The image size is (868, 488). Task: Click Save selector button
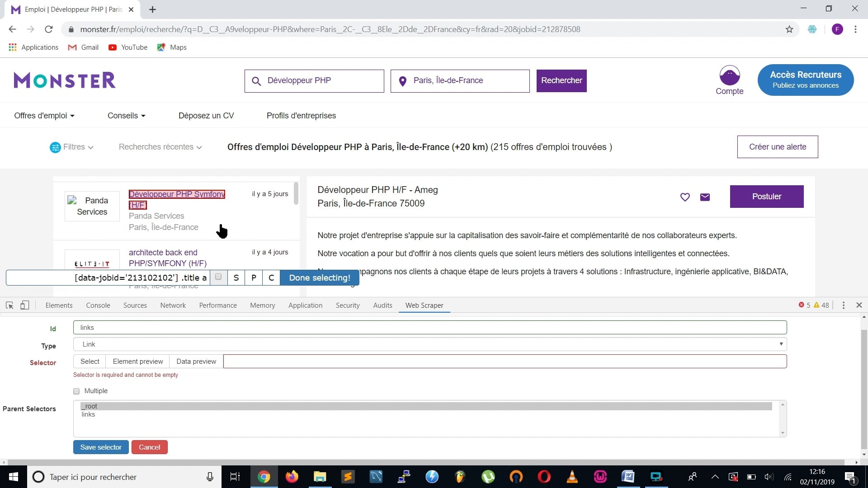click(x=101, y=447)
